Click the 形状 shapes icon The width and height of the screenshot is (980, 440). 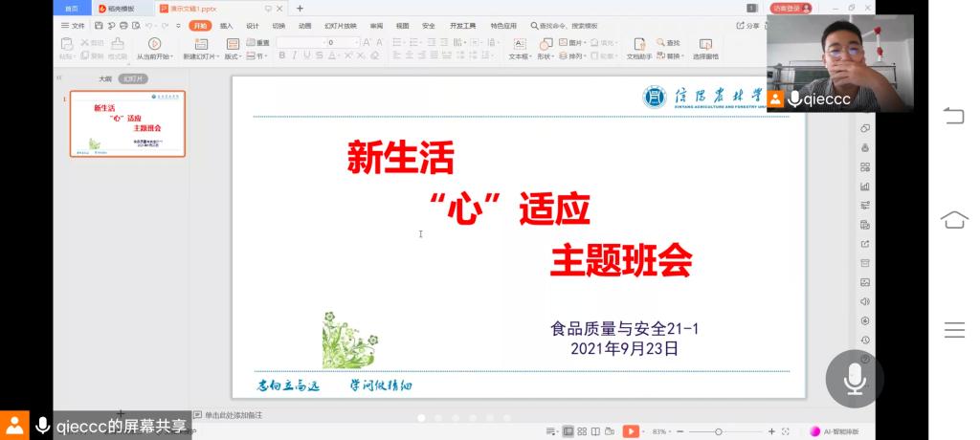[x=546, y=43]
